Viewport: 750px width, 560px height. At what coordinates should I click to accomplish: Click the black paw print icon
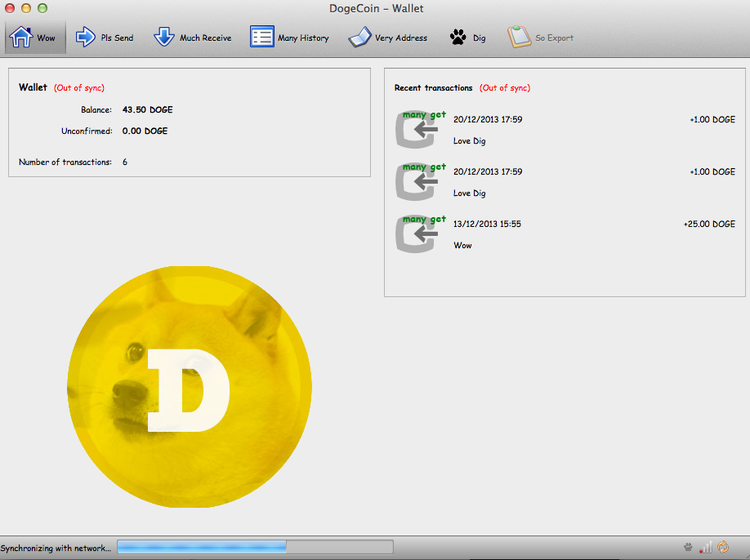(458, 37)
